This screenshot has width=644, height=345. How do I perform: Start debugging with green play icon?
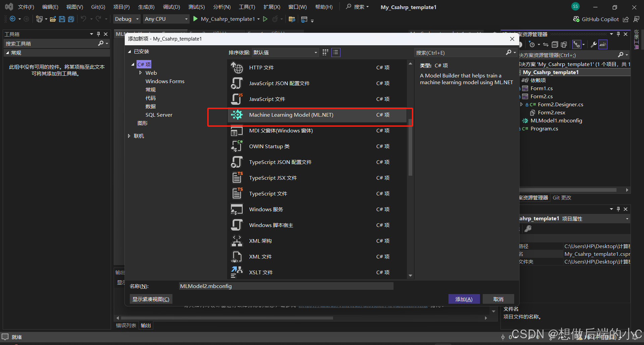click(x=196, y=19)
